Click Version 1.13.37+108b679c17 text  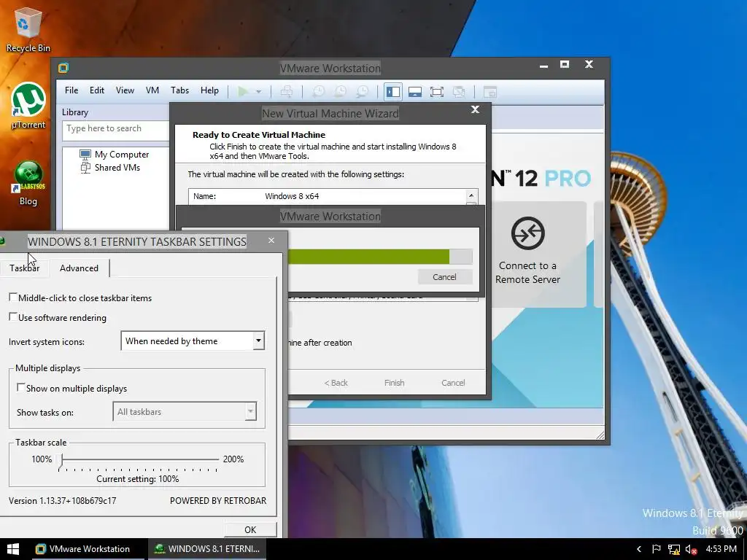tap(63, 501)
